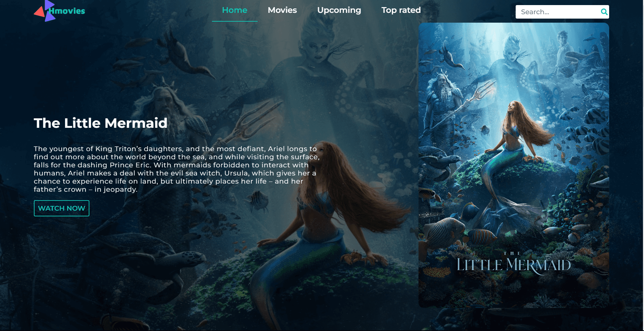This screenshot has height=331, width=644.
Task: Click the movie description paragraph
Action: (x=176, y=169)
